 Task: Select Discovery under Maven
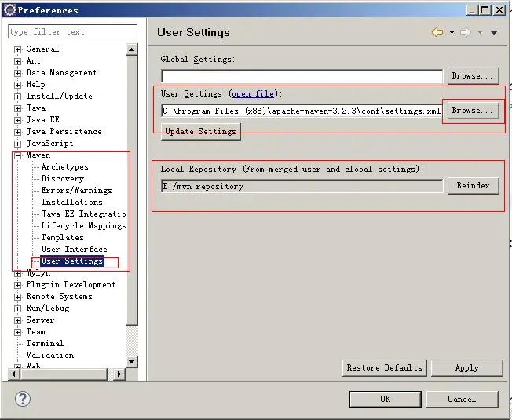pos(62,178)
